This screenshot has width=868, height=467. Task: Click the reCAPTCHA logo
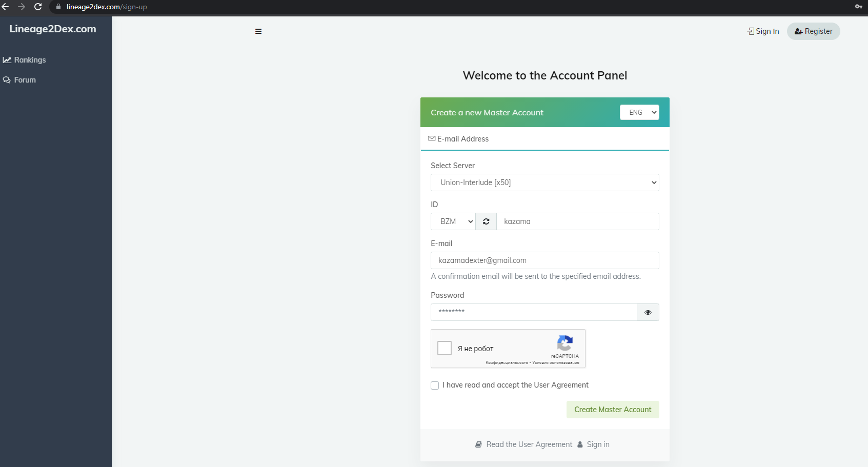(564, 343)
